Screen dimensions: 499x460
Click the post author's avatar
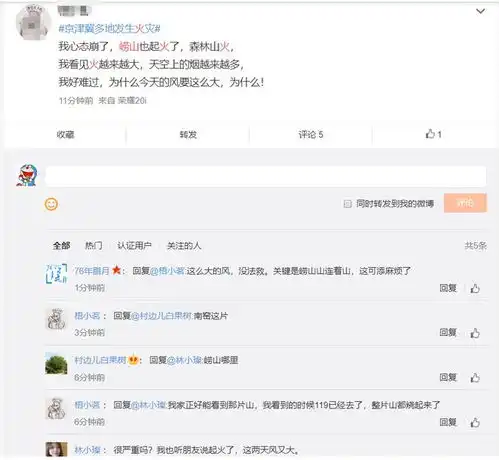33,22
